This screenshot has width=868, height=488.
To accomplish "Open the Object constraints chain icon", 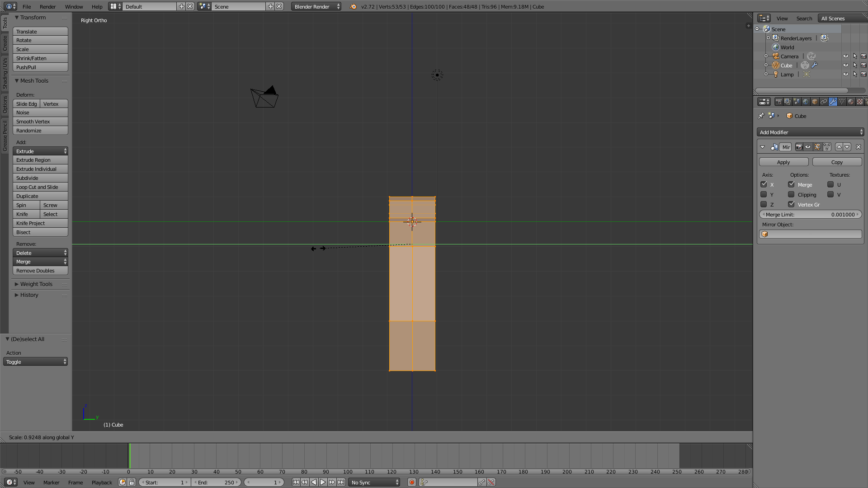I will point(824,102).
